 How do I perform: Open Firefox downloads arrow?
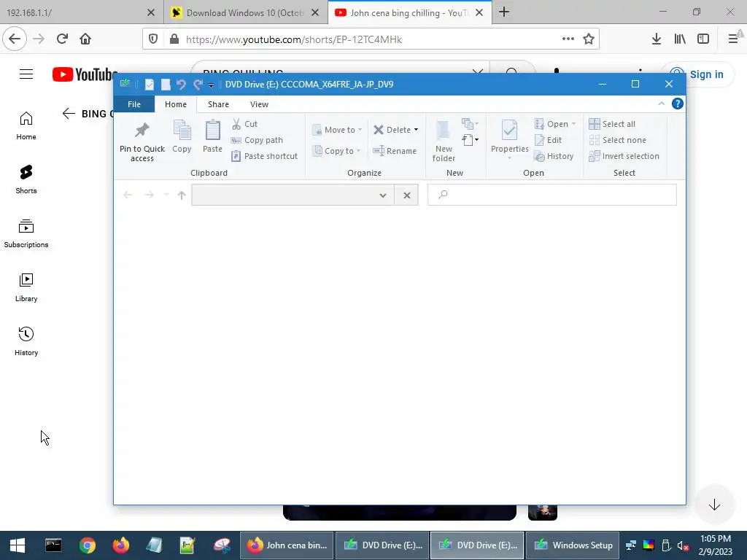pyautogui.click(x=656, y=39)
